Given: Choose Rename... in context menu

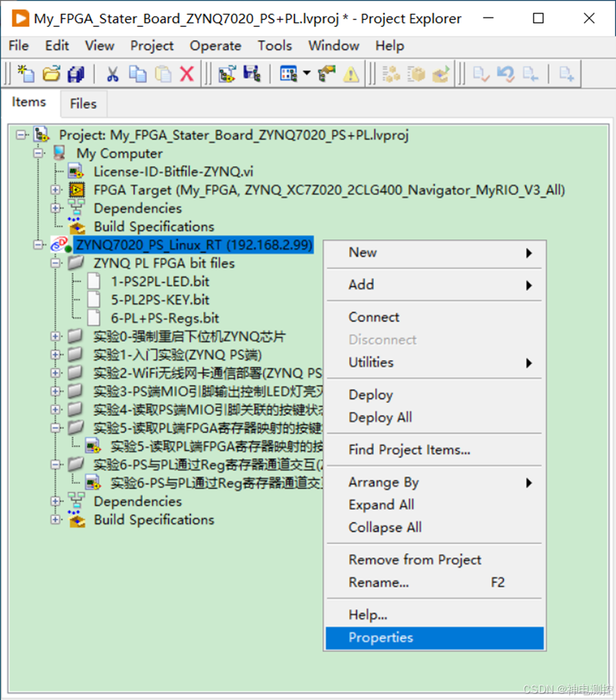Looking at the screenshot, I should (435, 583).
